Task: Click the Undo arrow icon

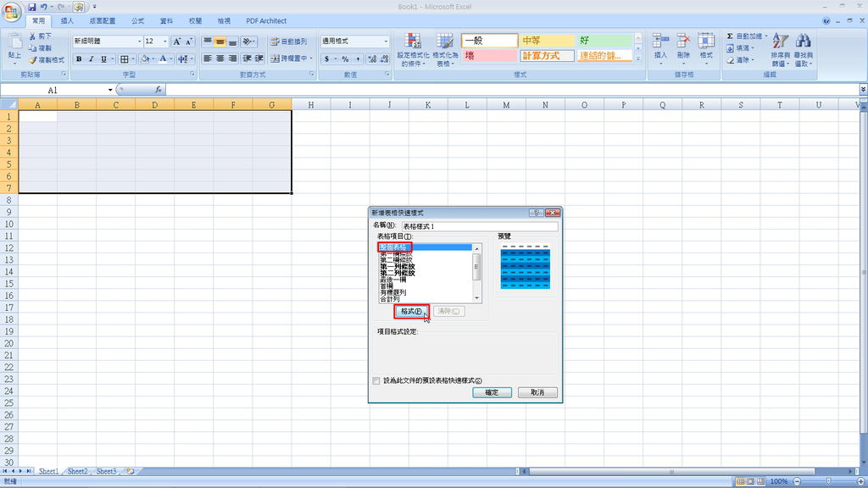Action: [x=44, y=7]
